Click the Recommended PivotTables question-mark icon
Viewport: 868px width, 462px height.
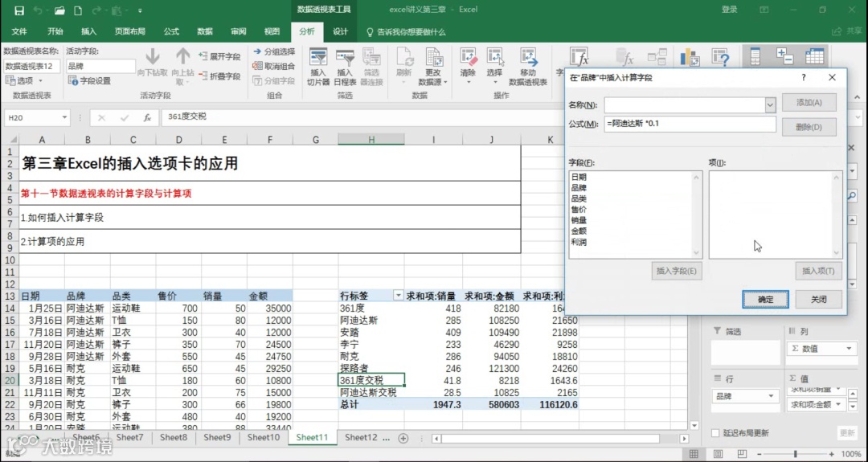[x=720, y=58]
